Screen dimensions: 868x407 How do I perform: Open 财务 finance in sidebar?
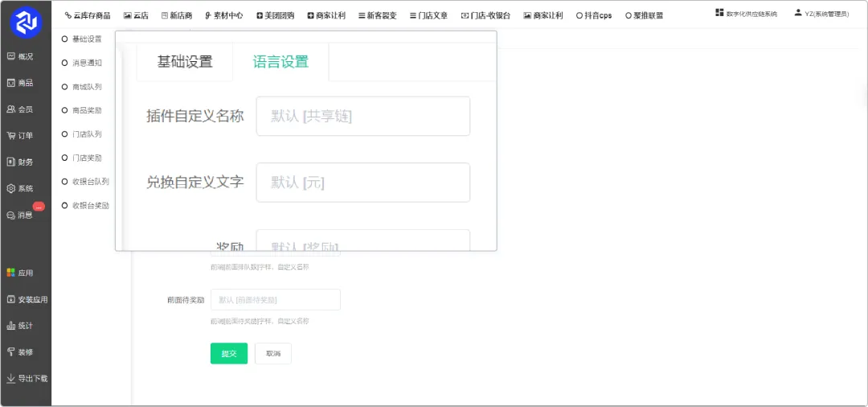[20, 162]
